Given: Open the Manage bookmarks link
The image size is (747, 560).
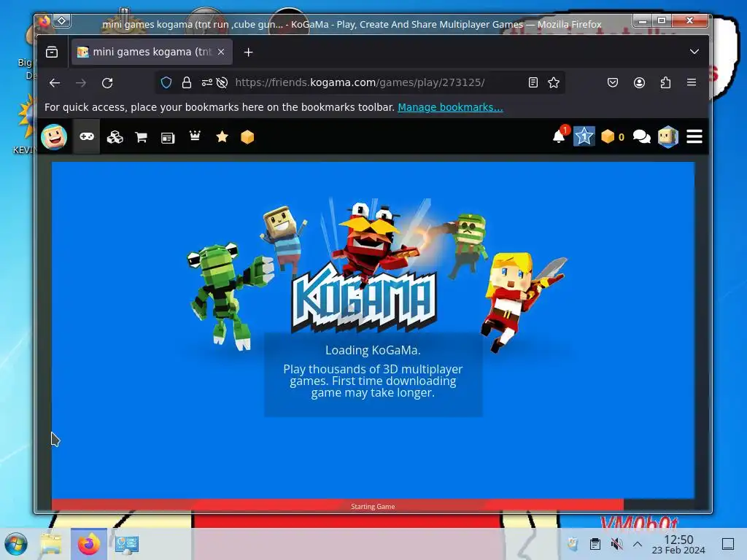Looking at the screenshot, I should [450, 107].
